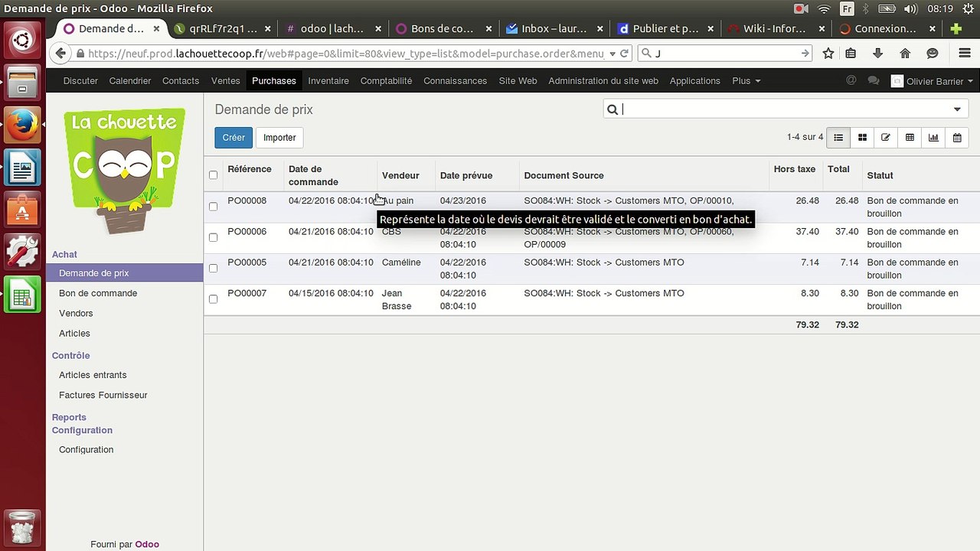Switch to the Inbox browser tab
The width and height of the screenshot is (980, 551).
(554, 29)
